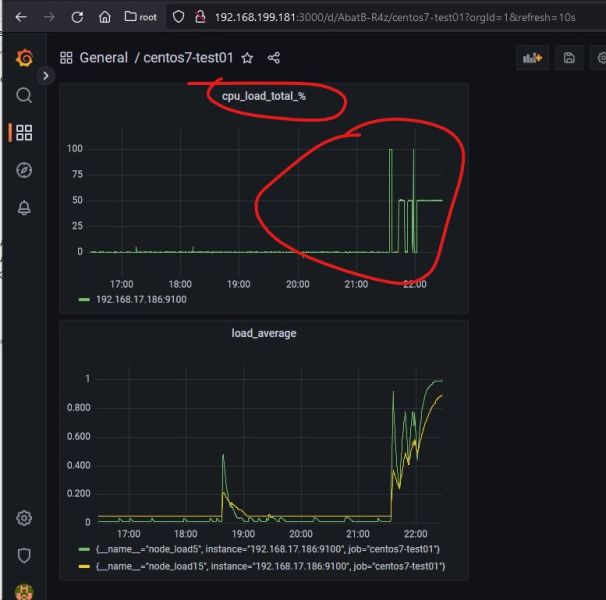Mark dashboard as favorite with star
This screenshot has width=606, height=600.
pyautogui.click(x=247, y=58)
